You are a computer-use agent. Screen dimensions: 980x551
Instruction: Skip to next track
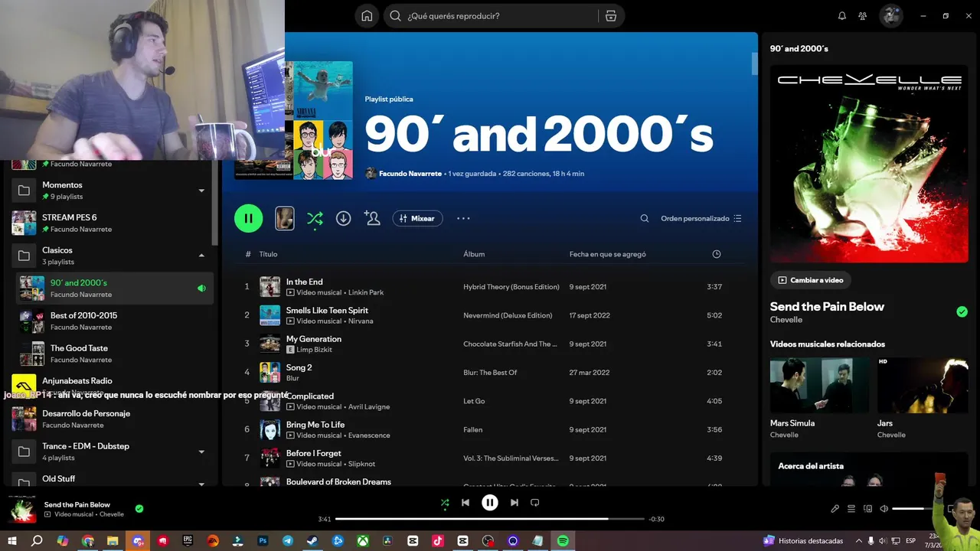pyautogui.click(x=514, y=503)
